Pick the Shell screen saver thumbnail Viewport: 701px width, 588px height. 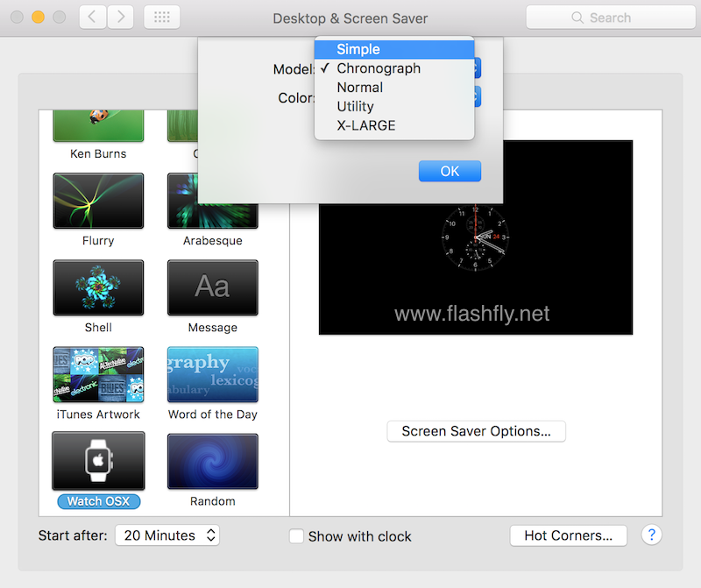[98, 287]
